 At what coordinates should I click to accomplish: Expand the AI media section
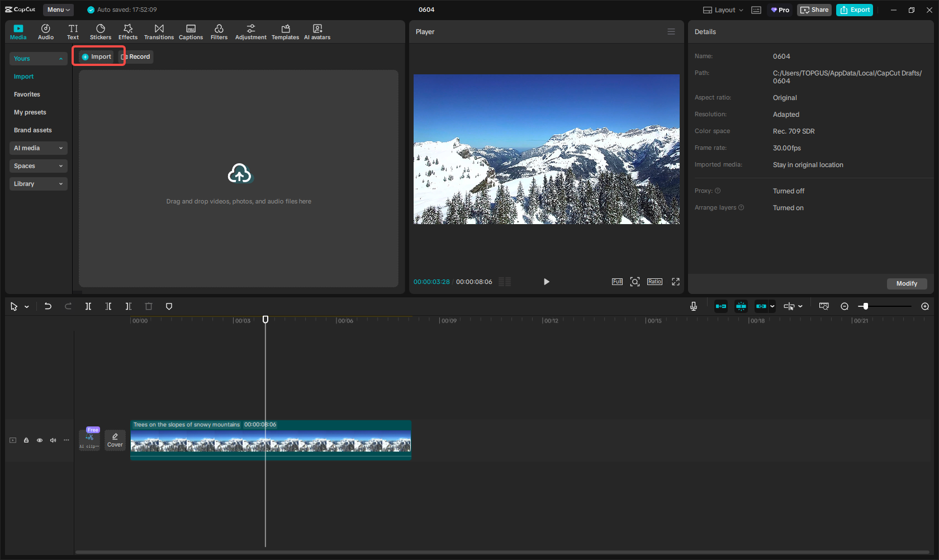pyautogui.click(x=38, y=148)
